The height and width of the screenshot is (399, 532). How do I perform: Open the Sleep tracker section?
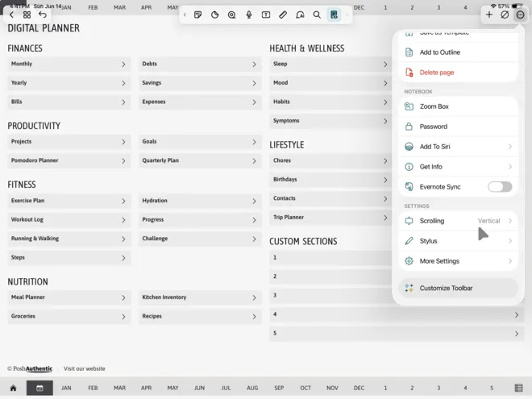(x=330, y=64)
